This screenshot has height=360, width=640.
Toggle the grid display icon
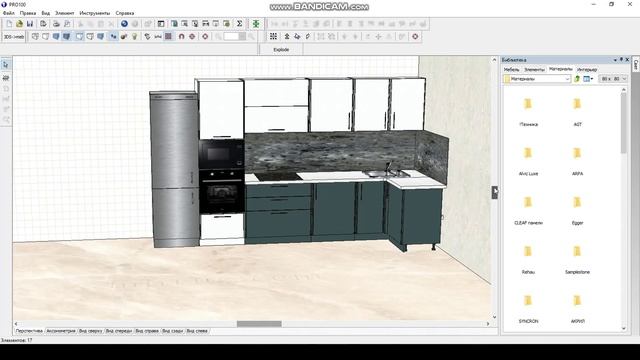click(x=168, y=37)
